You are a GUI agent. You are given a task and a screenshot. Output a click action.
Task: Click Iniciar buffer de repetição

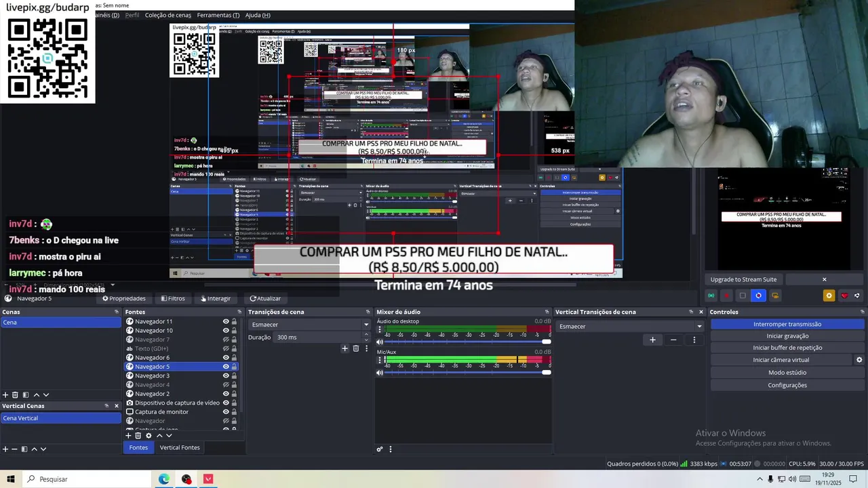(787, 348)
